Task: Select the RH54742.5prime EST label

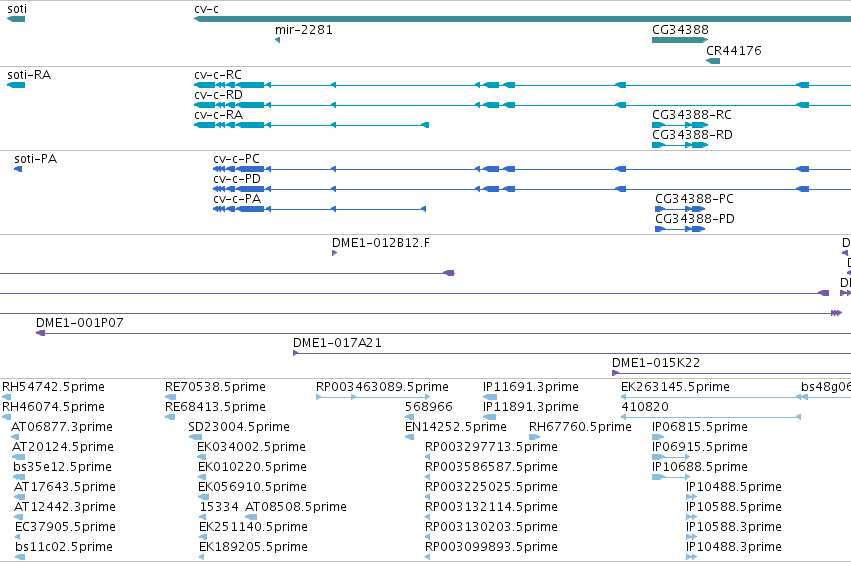Action: click(54, 387)
